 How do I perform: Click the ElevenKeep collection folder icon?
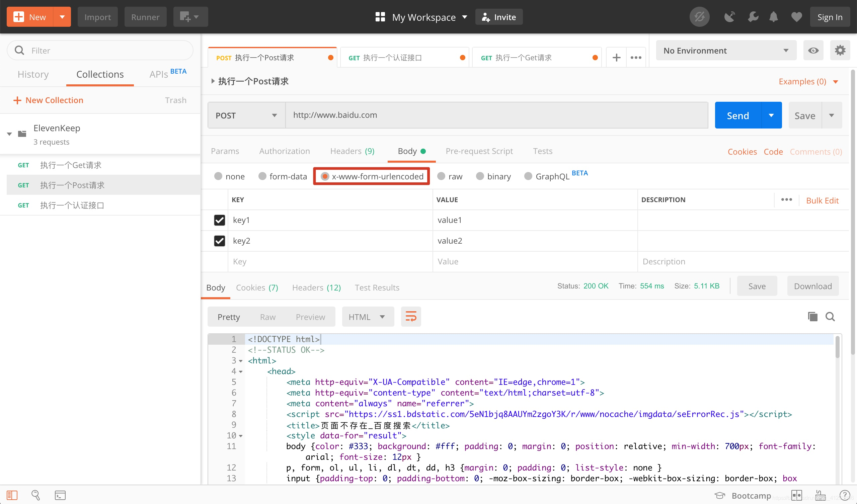coord(22,134)
